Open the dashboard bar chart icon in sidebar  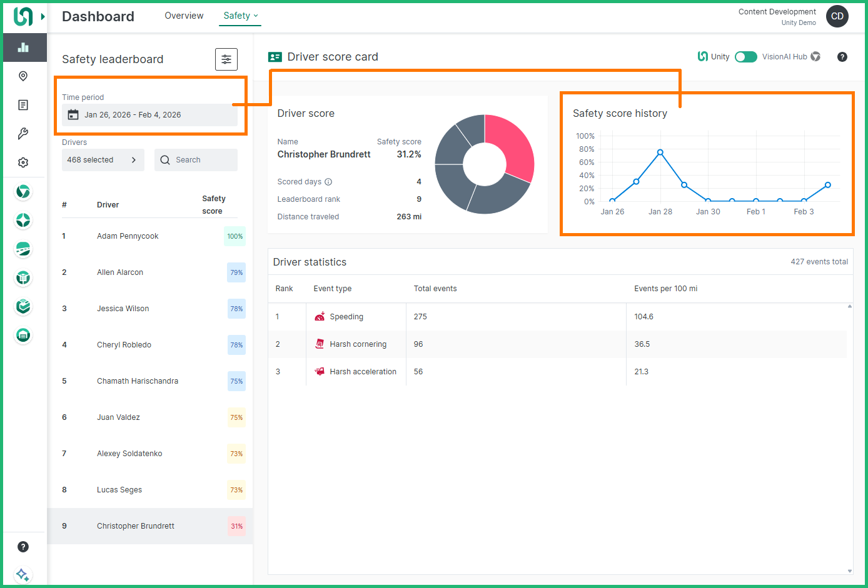[24, 47]
